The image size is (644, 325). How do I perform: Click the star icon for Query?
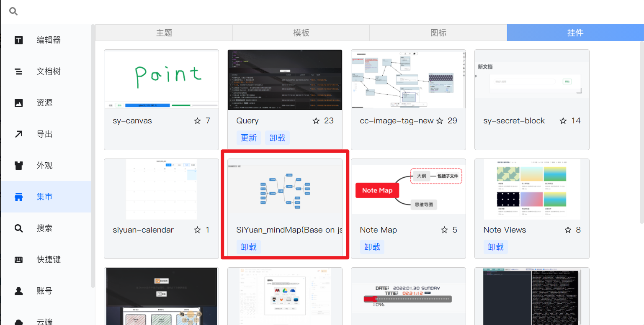pos(316,121)
